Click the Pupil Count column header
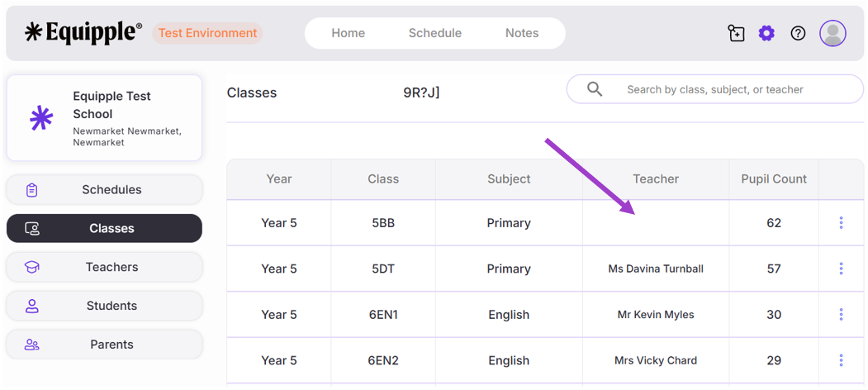The width and height of the screenshot is (868, 390). (774, 179)
